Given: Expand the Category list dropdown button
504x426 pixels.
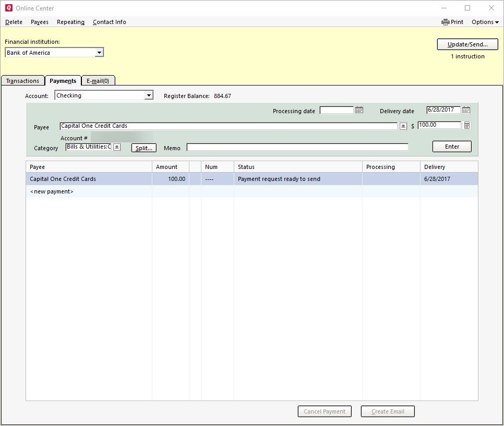Looking at the screenshot, I should pyautogui.click(x=117, y=147).
